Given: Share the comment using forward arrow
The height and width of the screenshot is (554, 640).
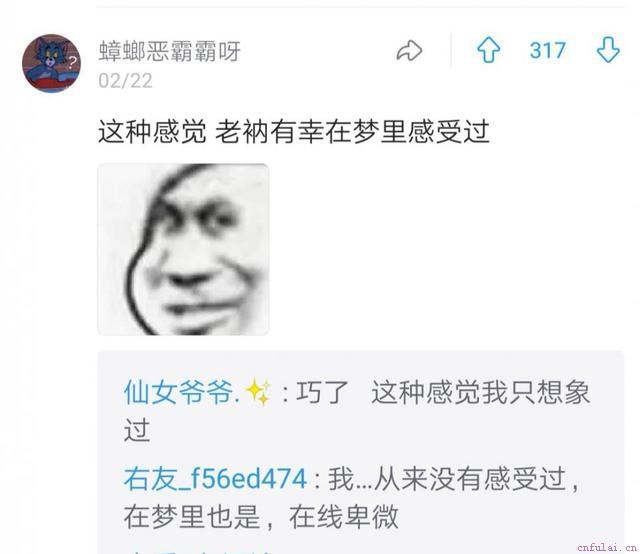Looking at the screenshot, I should (409, 51).
